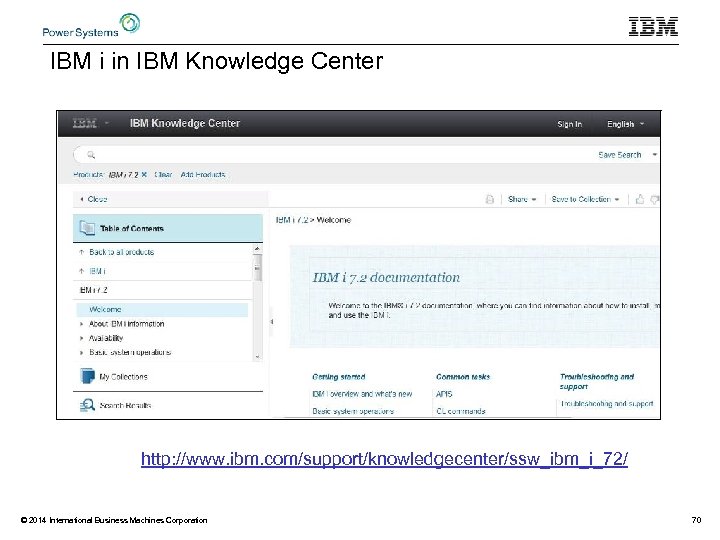The width and height of the screenshot is (720, 540).
Task: Click the thumbs down icon
Action: [655, 199]
